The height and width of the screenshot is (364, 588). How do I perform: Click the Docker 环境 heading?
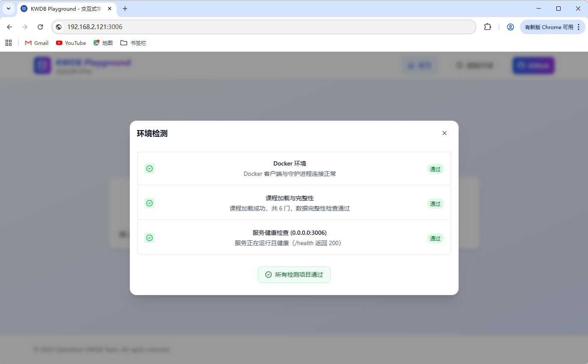290,163
